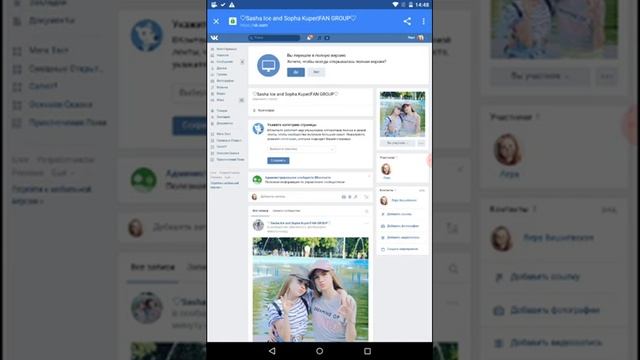Tap the Android home navigation button
This screenshot has width=640, height=360.
click(x=320, y=351)
